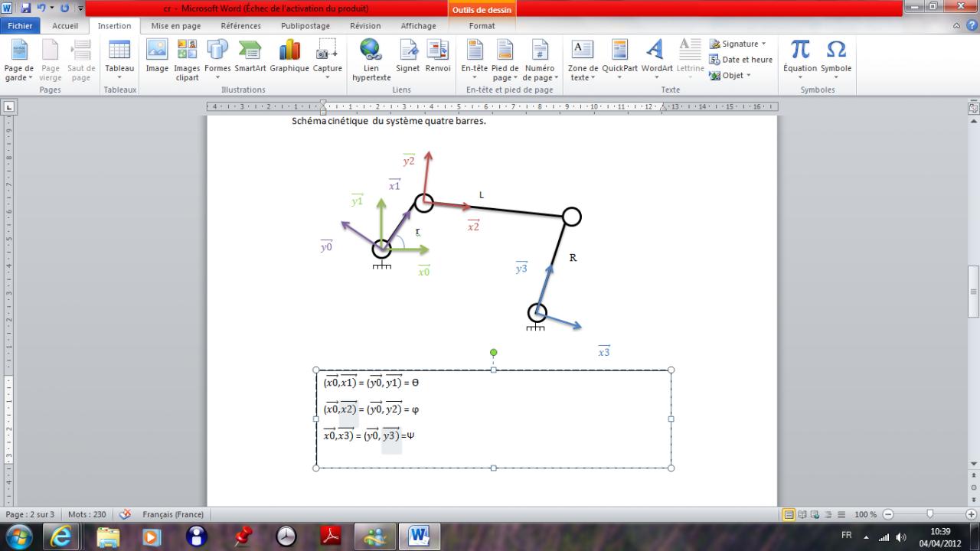
Task: Save the document from the quick access toolbar
Action: pos(26,8)
